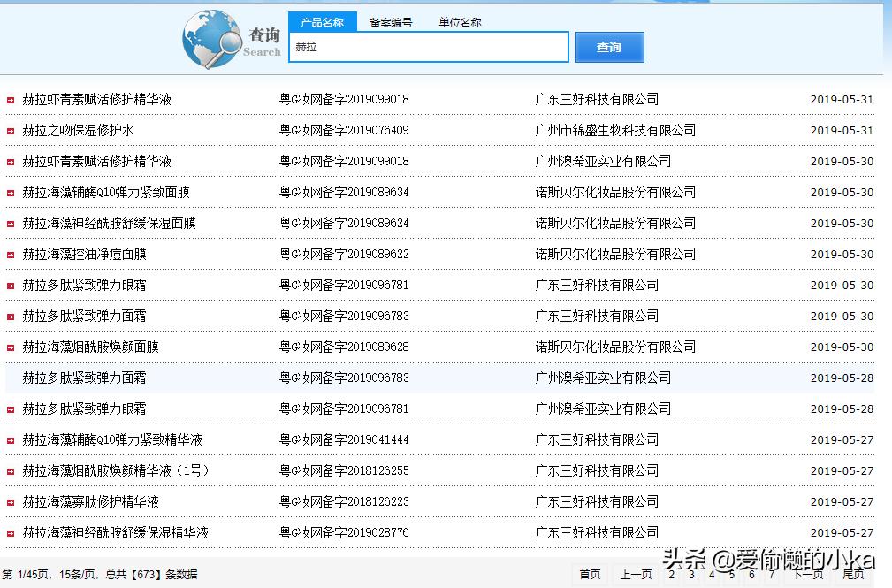Open page 3 of results
Image resolution: width=892 pixels, height=588 pixels.
coord(691,575)
